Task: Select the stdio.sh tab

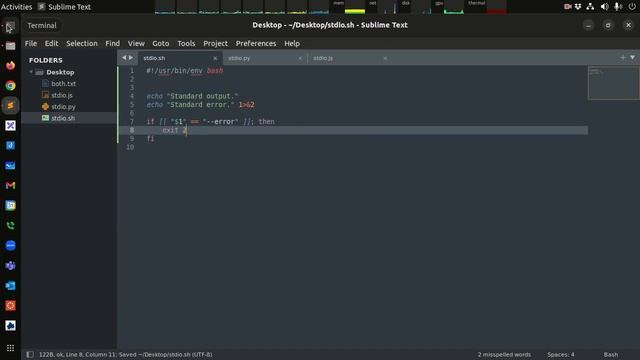Action: click(x=180, y=58)
